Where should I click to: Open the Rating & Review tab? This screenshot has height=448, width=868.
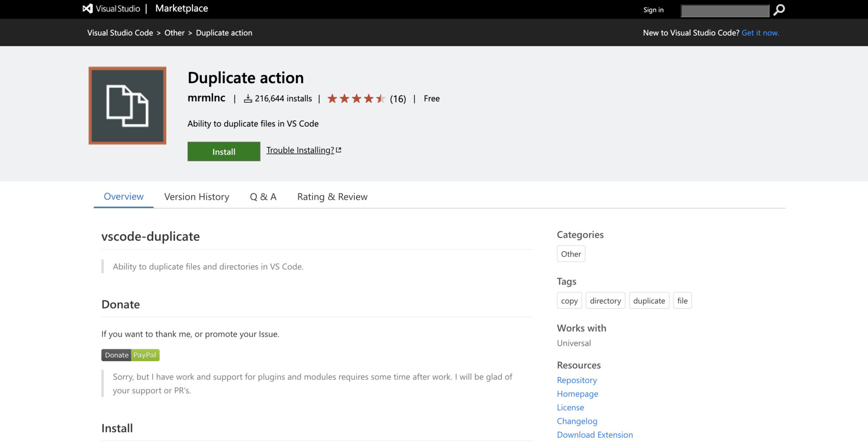click(x=332, y=196)
